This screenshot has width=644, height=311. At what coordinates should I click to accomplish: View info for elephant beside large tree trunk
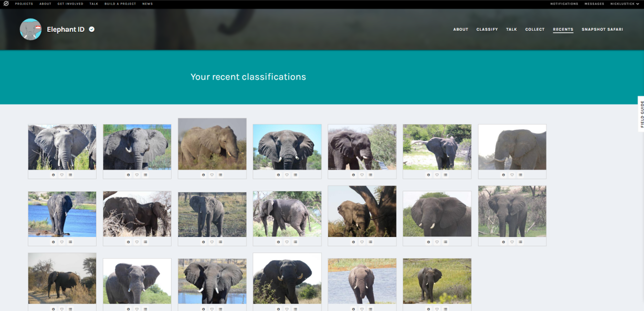(353, 242)
